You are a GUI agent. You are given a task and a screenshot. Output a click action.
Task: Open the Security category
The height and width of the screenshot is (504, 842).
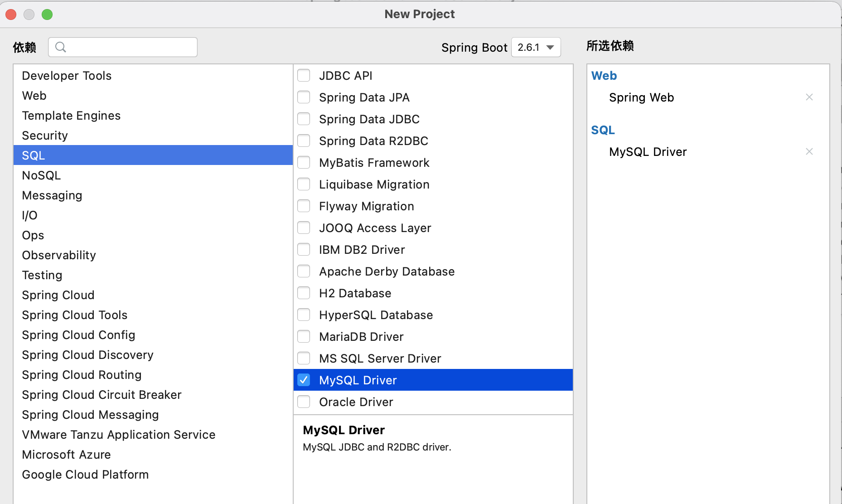pyautogui.click(x=45, y=135)
